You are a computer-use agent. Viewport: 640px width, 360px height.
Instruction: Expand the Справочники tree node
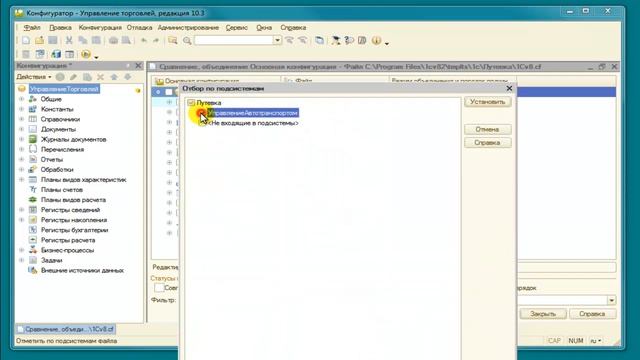(22, 119)
